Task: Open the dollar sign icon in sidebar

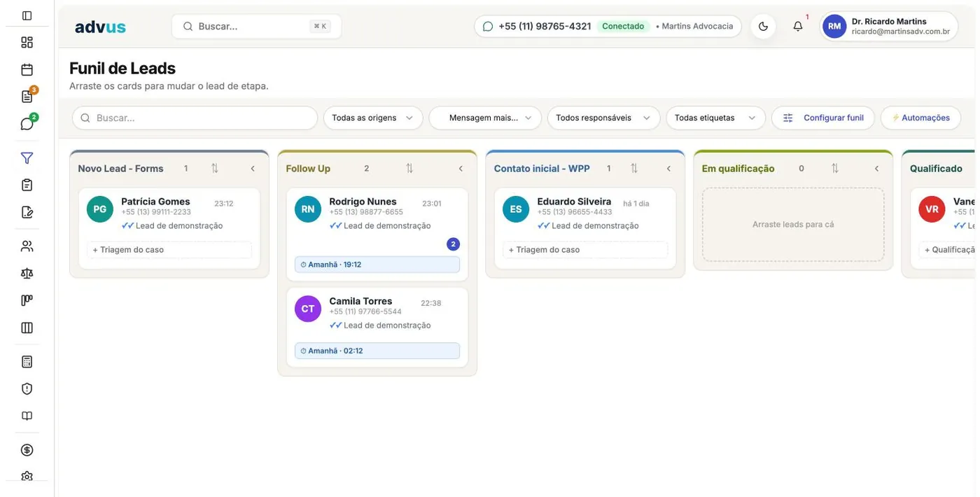Action: (x=27, y=450)
